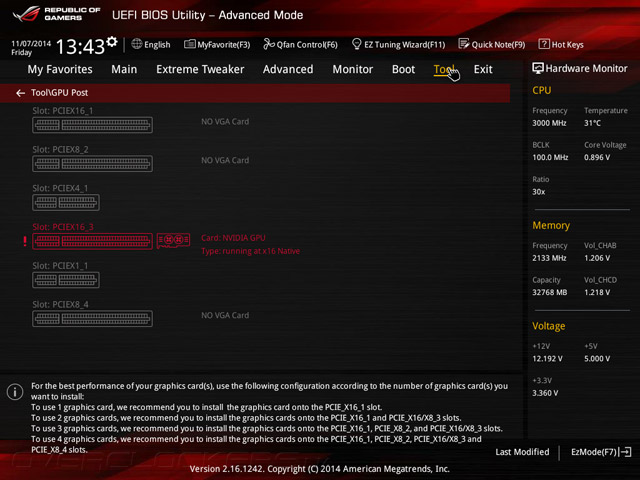Click 'NO VGA Card' for PCIEX8_2
The width and height of the screenshot is (640, 480).
225,160
